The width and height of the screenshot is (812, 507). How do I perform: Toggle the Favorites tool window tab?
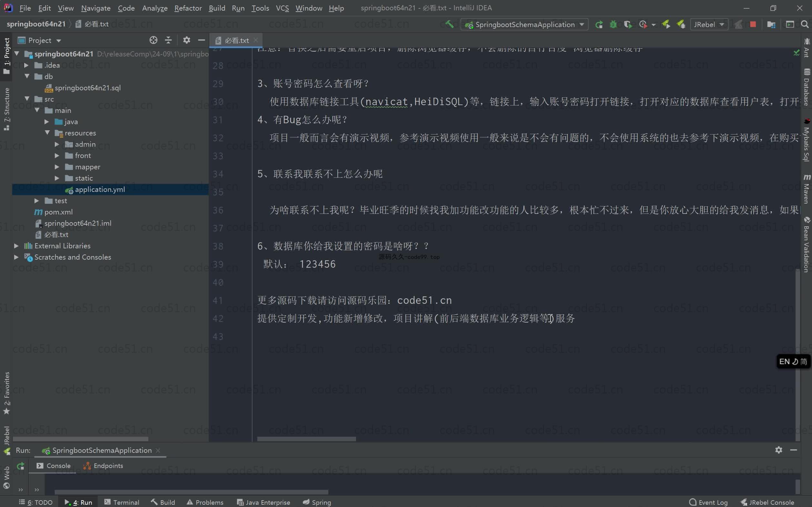coord(6,393)
